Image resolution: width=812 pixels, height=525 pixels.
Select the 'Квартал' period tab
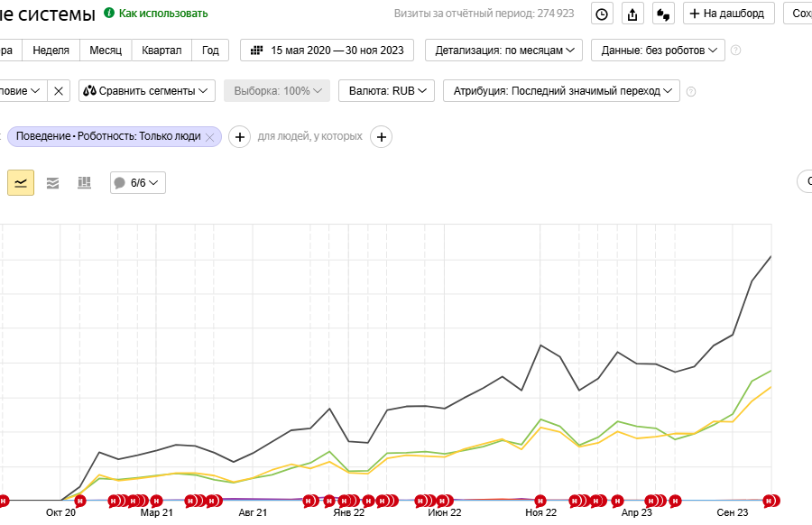click(161, 51)
